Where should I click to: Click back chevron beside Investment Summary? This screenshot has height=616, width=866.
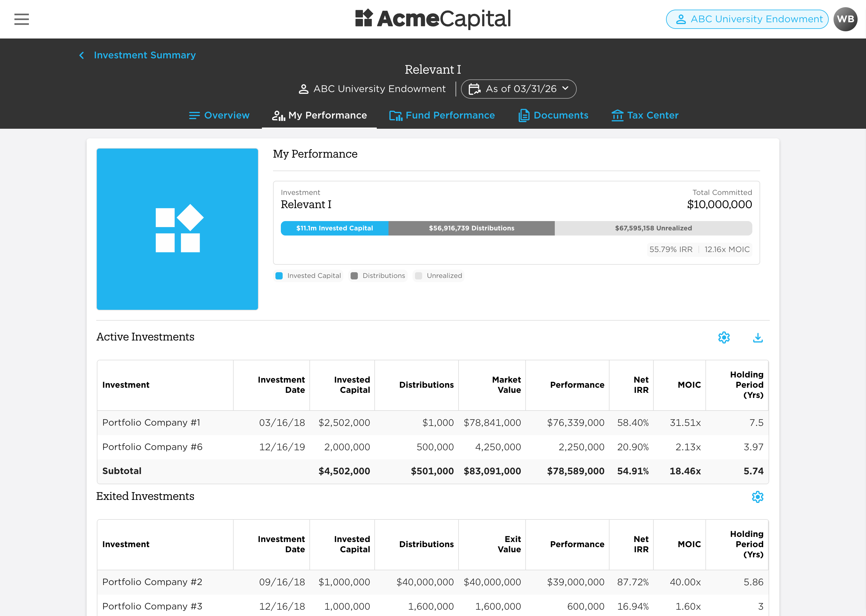pyautogui.click(x=81, y=55)
